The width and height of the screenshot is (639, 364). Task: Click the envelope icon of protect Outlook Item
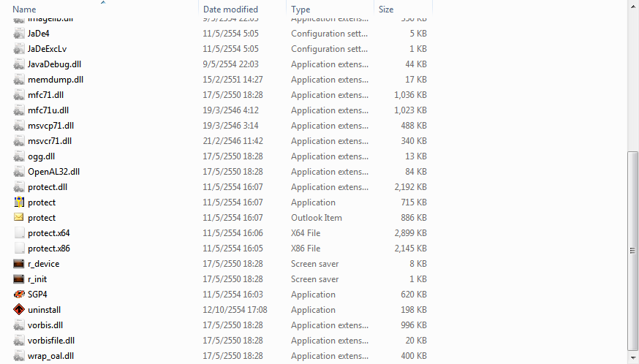coord(19,218)
